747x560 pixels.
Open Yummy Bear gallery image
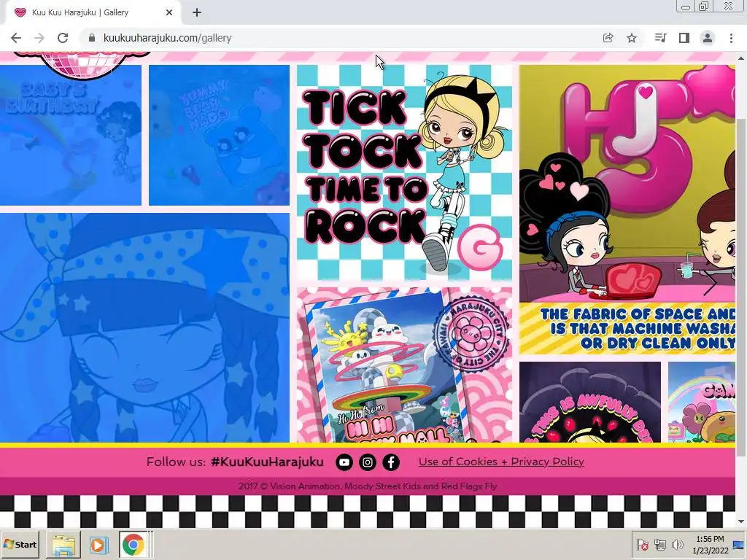click(219, 135)
